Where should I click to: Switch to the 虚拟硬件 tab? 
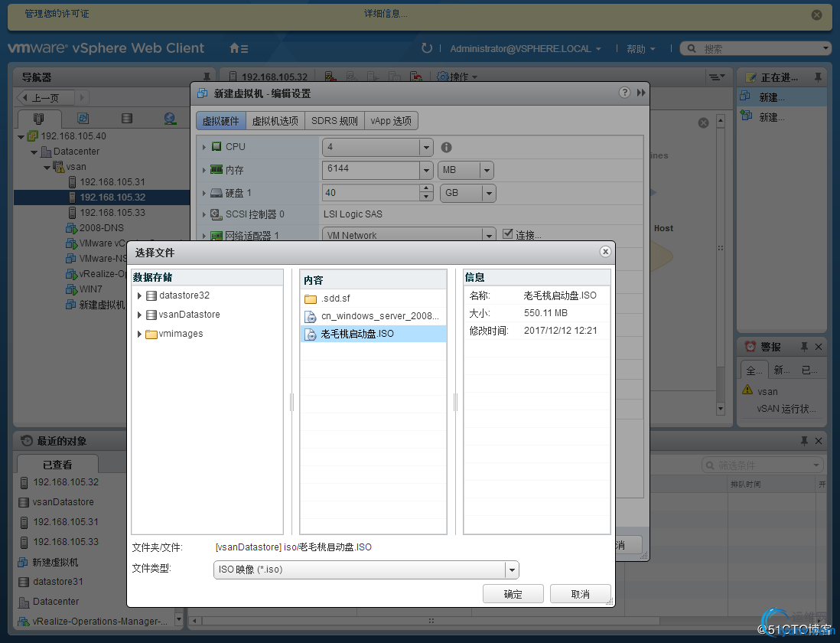tap(221, 121)
